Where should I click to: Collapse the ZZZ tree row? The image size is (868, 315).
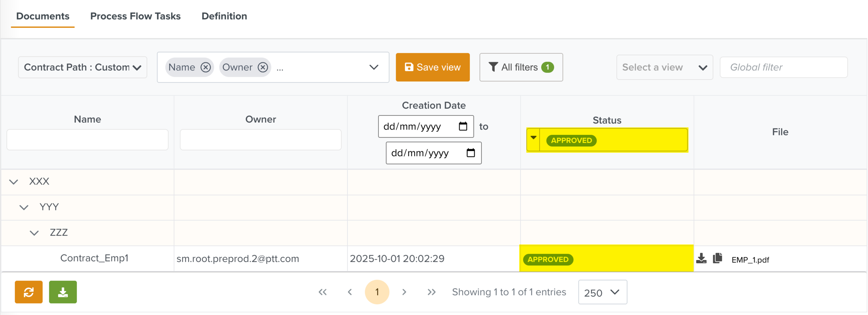click(34, 233)
